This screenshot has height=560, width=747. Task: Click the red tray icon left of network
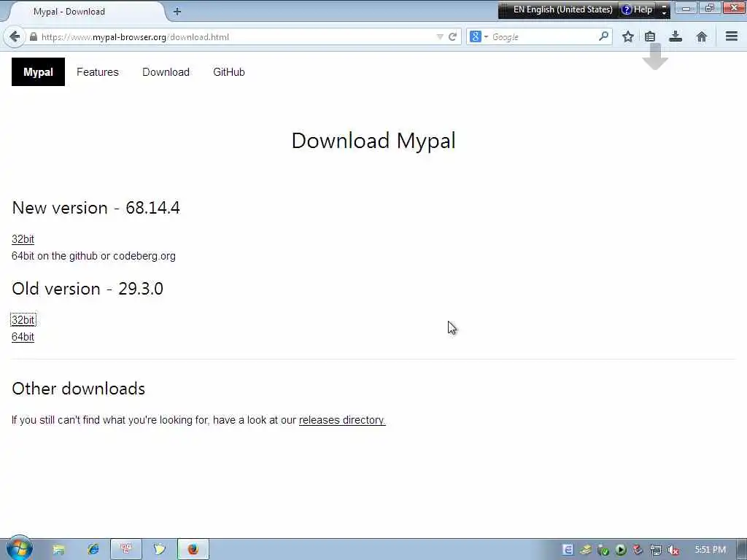coord(638,550)
